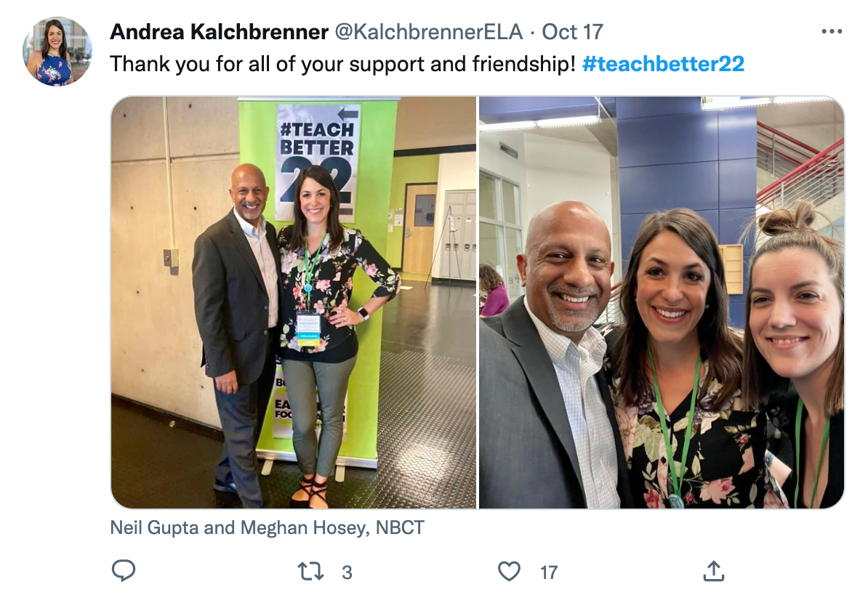Open the Andrea Kalchbrenner display name
Image resolution: width=868 pixels, height=603 pixels.
220,32
